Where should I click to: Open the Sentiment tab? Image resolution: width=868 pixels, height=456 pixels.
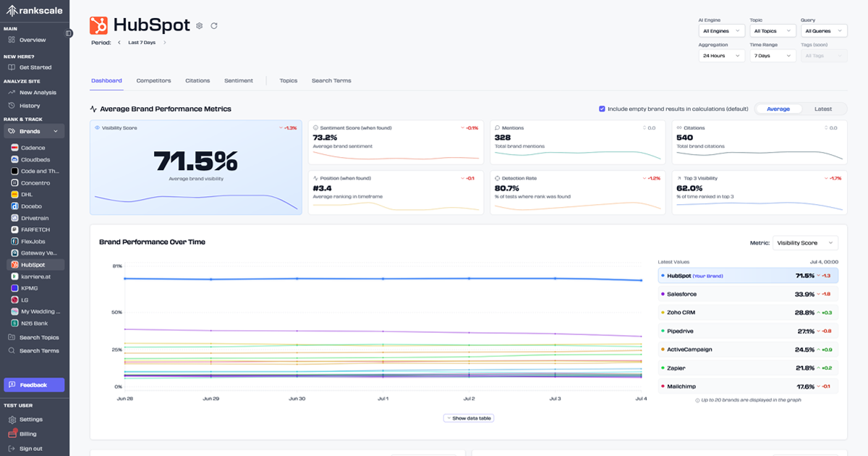click(x=239, y=80)
